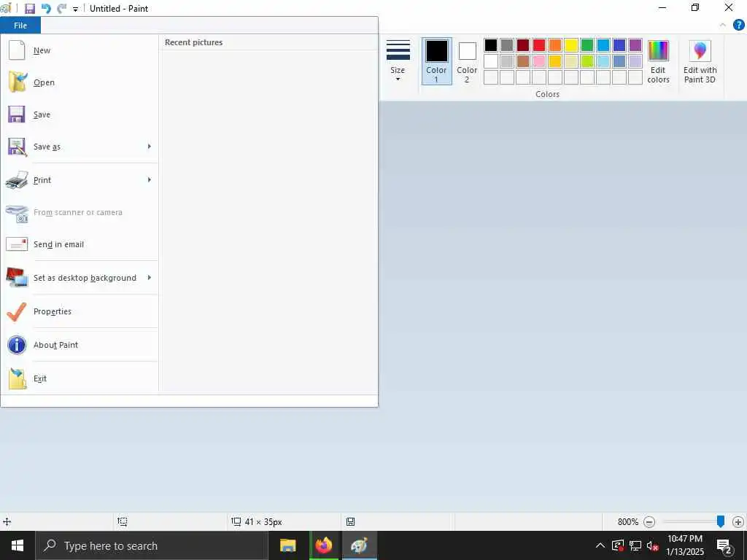Click the zoom in plus button
Screen dimensions: 747x560
[738, 522]
